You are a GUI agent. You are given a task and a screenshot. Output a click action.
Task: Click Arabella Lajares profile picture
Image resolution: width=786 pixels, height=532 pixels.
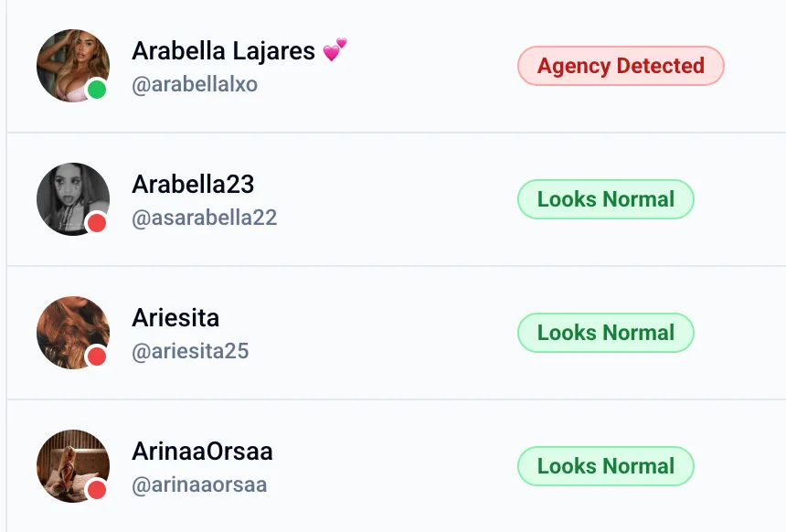click(x=73, y=66)
